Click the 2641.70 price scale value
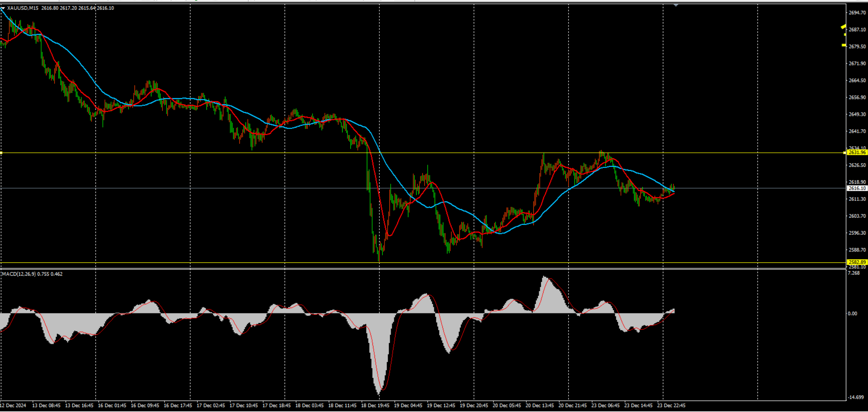The height and width of the screenshot is (412, 868). coord(857,131)
